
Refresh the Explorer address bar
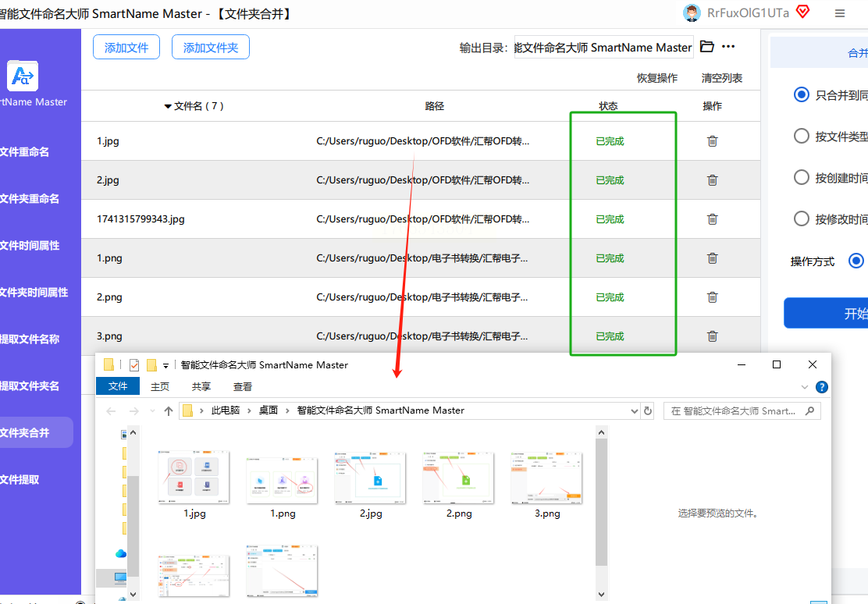point(647,410)
